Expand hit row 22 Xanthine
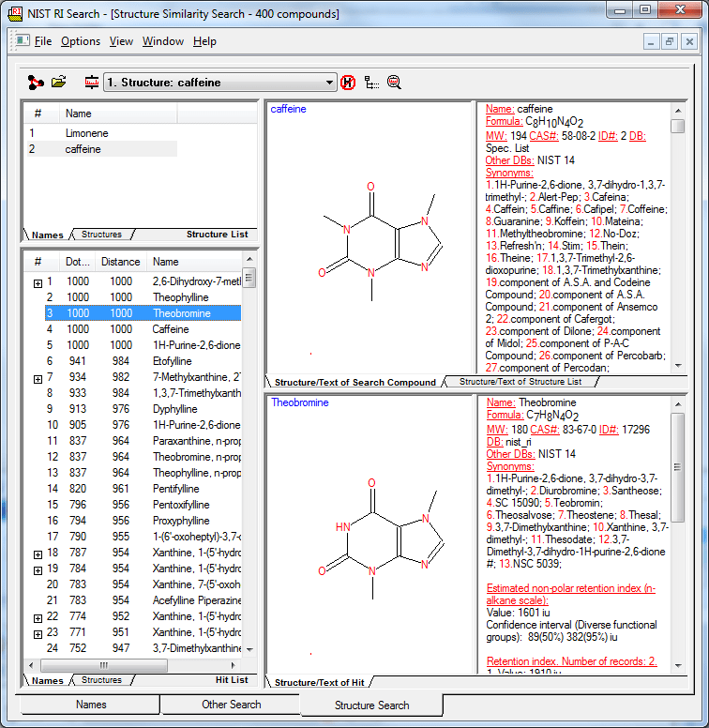Viewport: 709px width, 728px height. (x=38, y=618)
